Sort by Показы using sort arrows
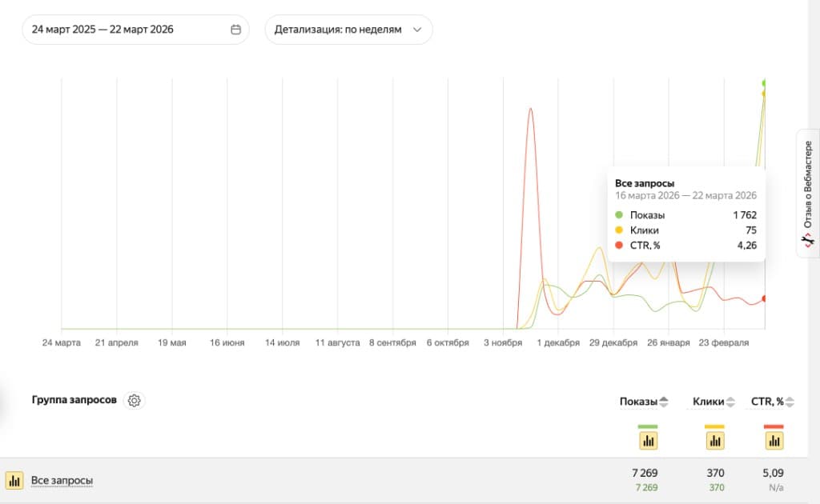Screen dimensions: 820x504 663,402
